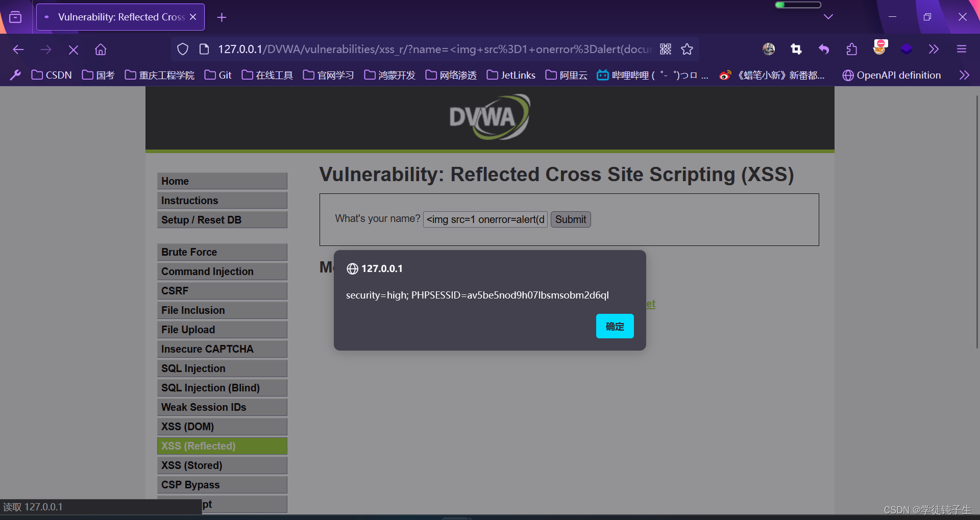This screenshot has width=980, height=520.
Task: Open the 在线工具 bookmark folder
Action: click(x=267, y=75)
